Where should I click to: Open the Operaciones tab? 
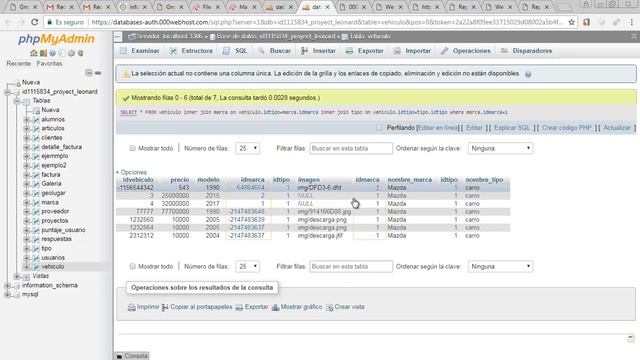pyautogui.click(x=465, y=51)
